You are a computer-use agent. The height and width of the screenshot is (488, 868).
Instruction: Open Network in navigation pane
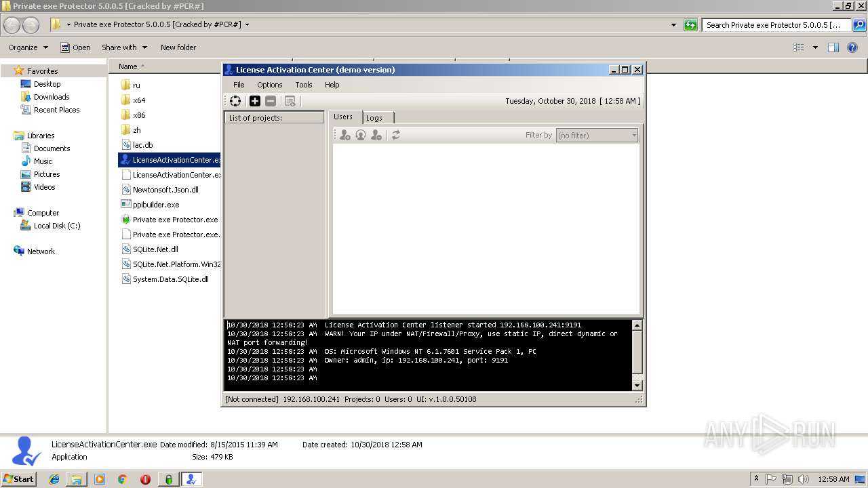(x=34, y=251)
